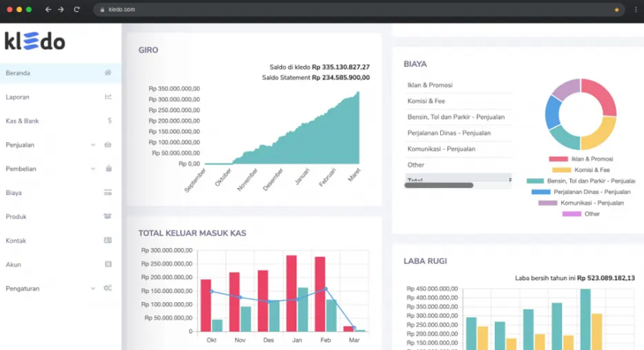
Task: Click the Kas & Bank dollar icon
Action: click(x=109, y=121)
